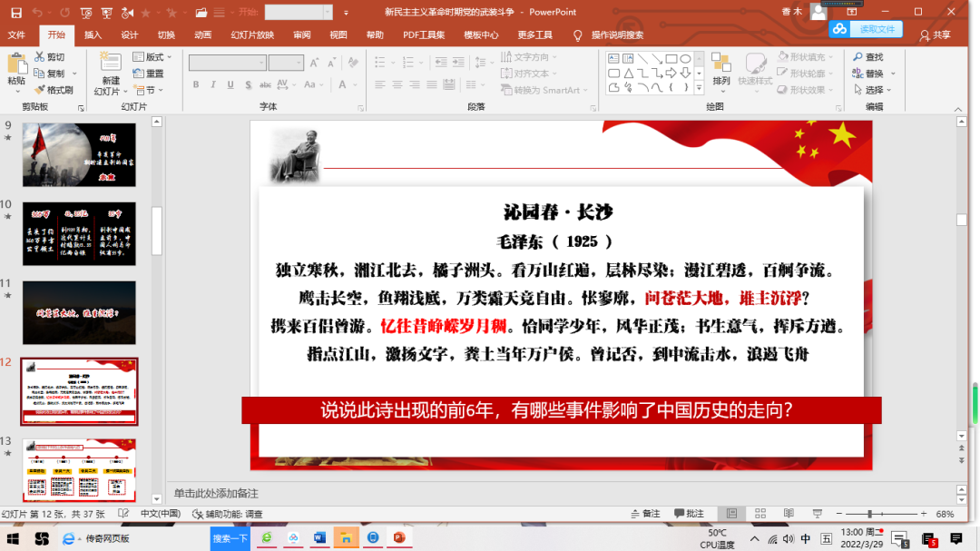The height and width of the screenshot is (551, 980).
Task: Open the font name combo box
Action: 228,63
